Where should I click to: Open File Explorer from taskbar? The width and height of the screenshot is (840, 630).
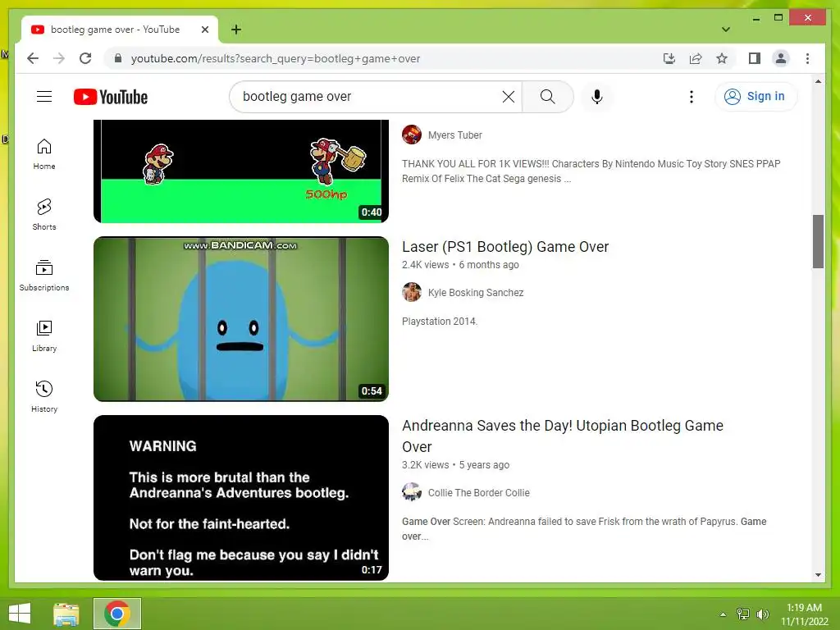[66, 614]
